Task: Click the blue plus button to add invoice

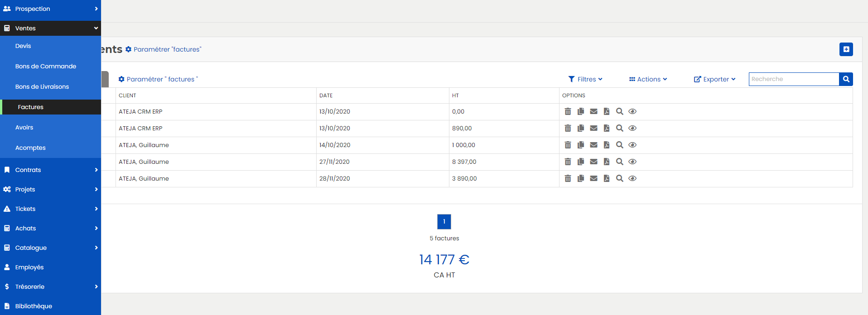Action: coord(846,49)
